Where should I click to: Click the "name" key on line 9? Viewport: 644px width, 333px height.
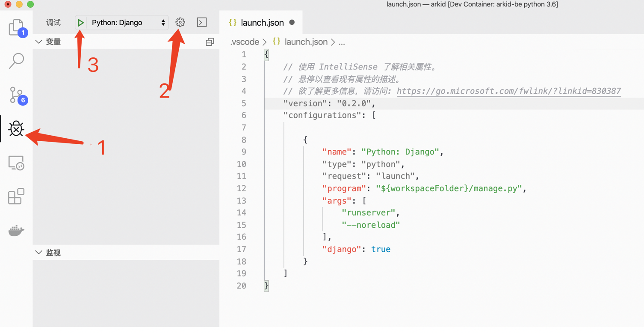coord(337,152)
